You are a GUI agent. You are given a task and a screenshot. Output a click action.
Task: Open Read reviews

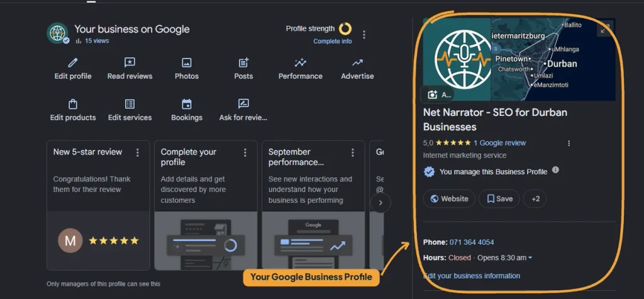(x=130, y=69)
